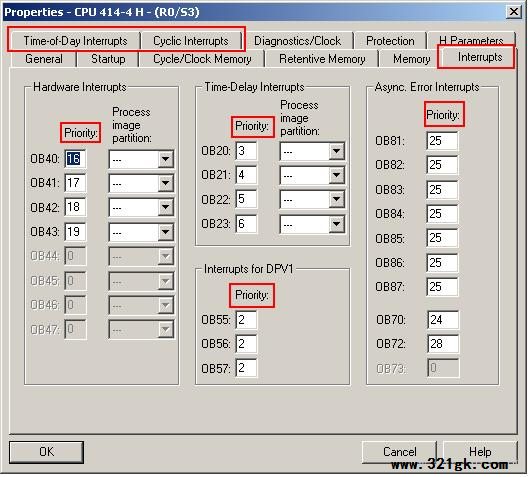Click the OB72 priority field

pyautogui.click(x=443, y=344)
